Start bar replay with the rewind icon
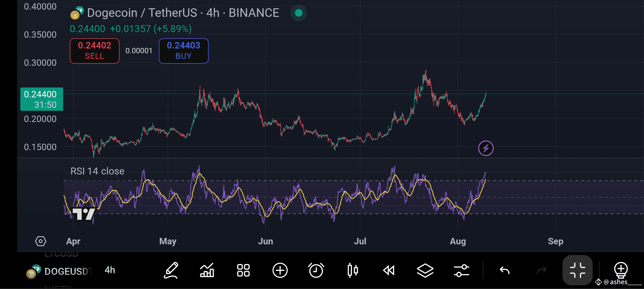 pyautogui.click(x=389, y=270)
